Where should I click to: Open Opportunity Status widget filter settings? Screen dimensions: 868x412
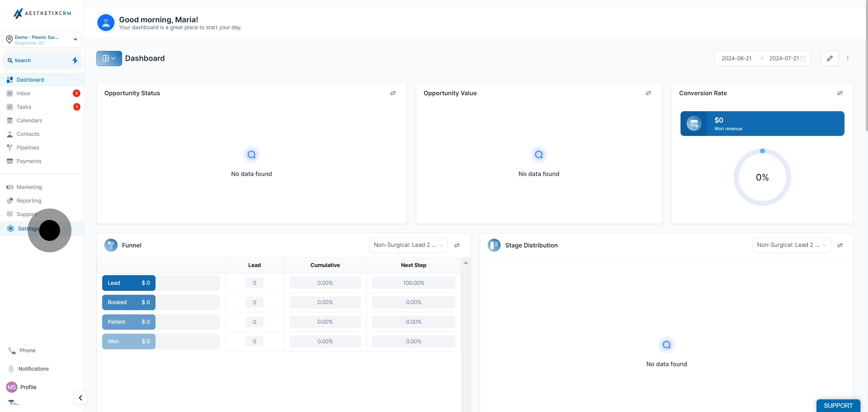pos(392,93)
